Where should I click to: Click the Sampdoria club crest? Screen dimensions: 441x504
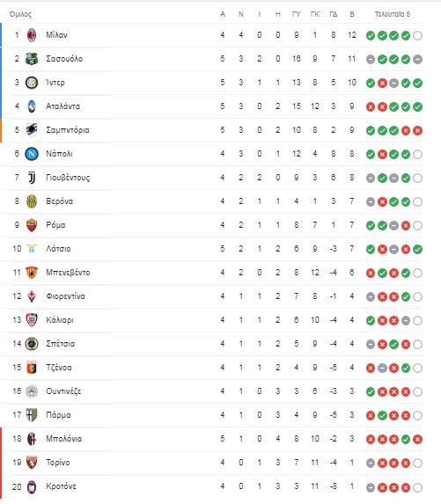click(x=32, y=130)
